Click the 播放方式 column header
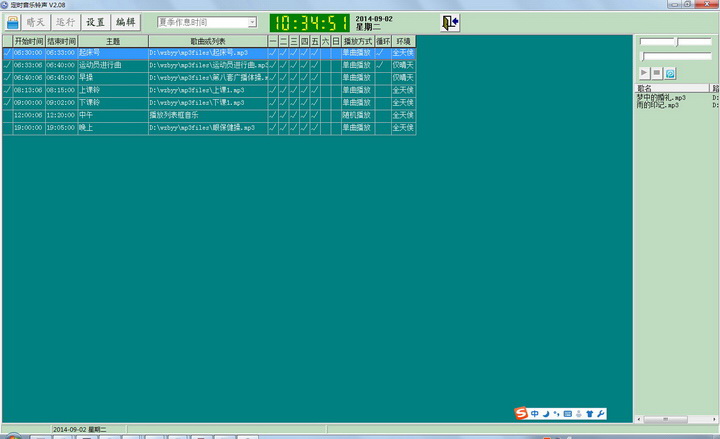The width and height of the screenshot is (720, 439). [358, 41]
